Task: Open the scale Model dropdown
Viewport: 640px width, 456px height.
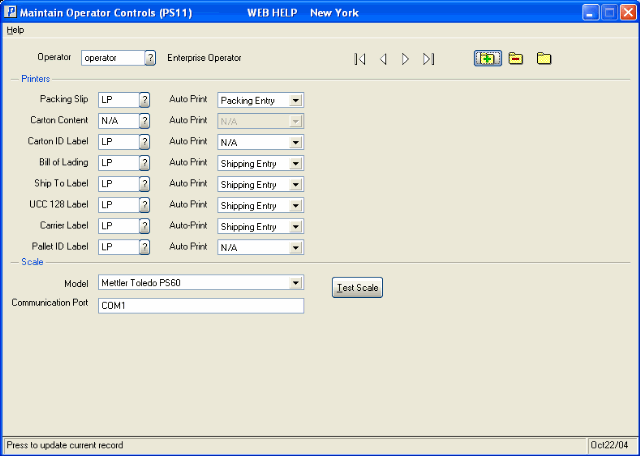Action: pyautogui.click(x=296, y=282)
